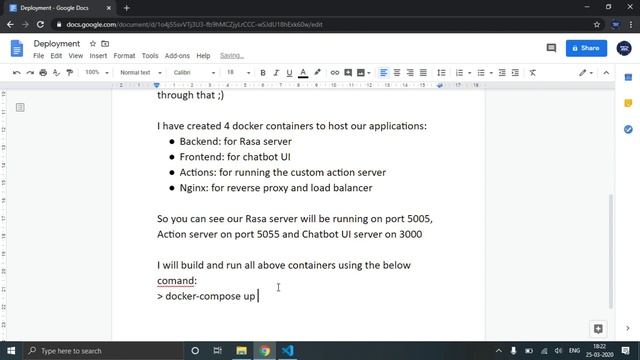This screenshot has height=360, width=640.
Task: Star the Deployment document
Action: [x=93, y=44]
